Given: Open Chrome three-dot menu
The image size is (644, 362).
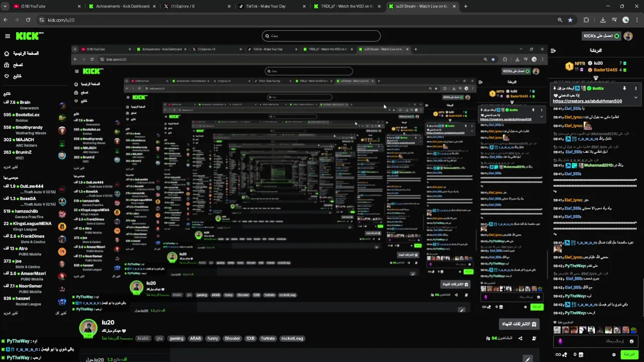Looking at the screenshot, I should (636, 20).
